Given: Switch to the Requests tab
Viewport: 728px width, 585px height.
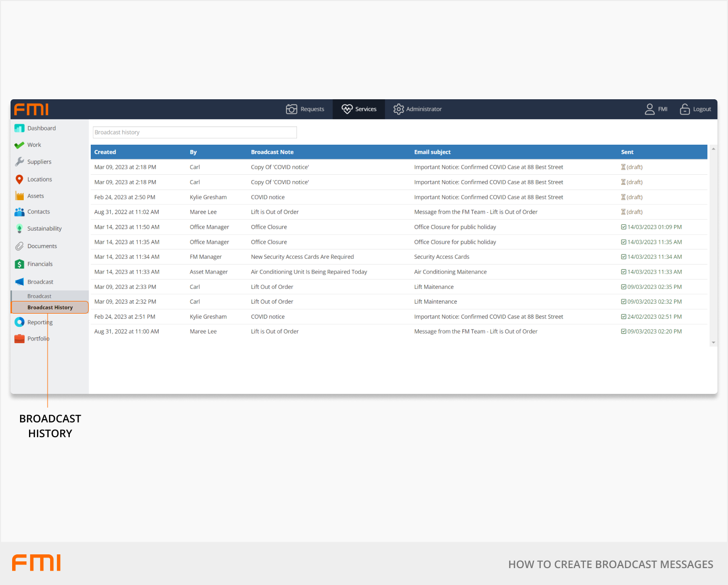Looking at the screenshot, I should 305,109.
